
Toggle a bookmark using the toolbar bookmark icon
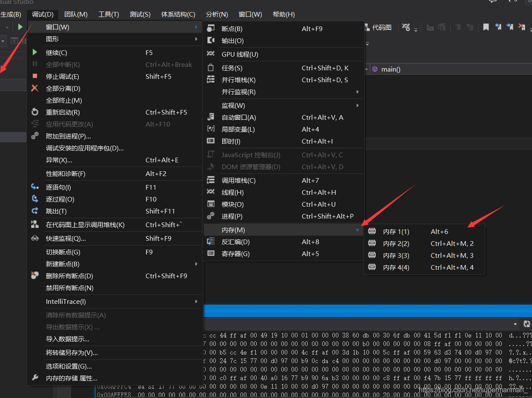pyautogui.click(x=486, y=27)
